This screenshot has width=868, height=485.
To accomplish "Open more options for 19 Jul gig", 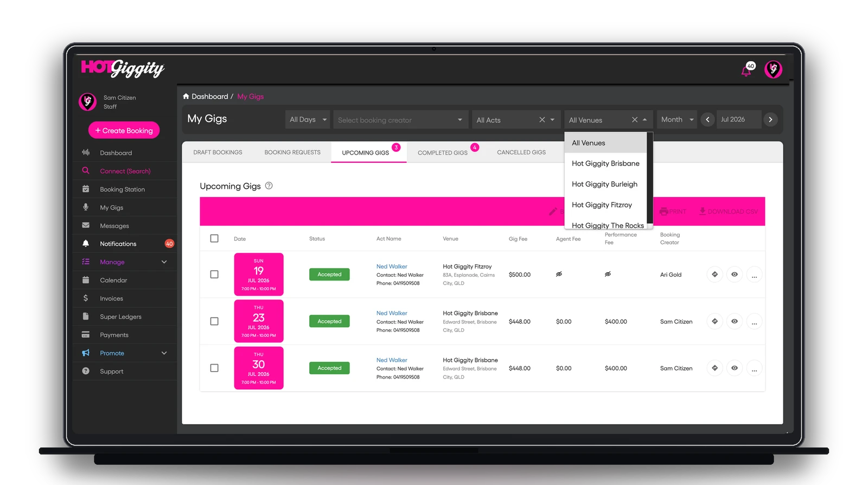I will click(754, 275).
